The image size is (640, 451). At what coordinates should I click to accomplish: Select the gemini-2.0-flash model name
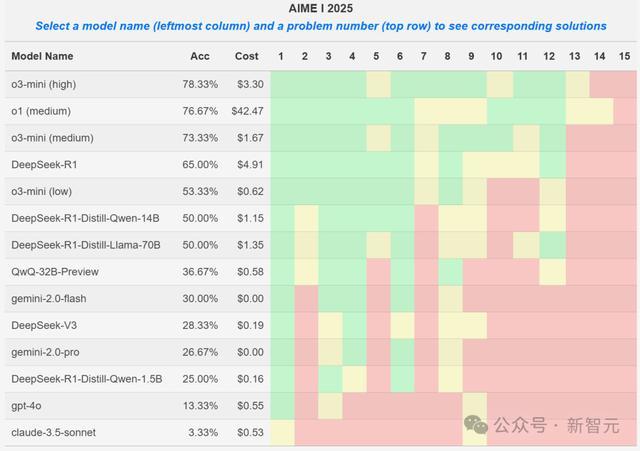(x=49, y=298)
